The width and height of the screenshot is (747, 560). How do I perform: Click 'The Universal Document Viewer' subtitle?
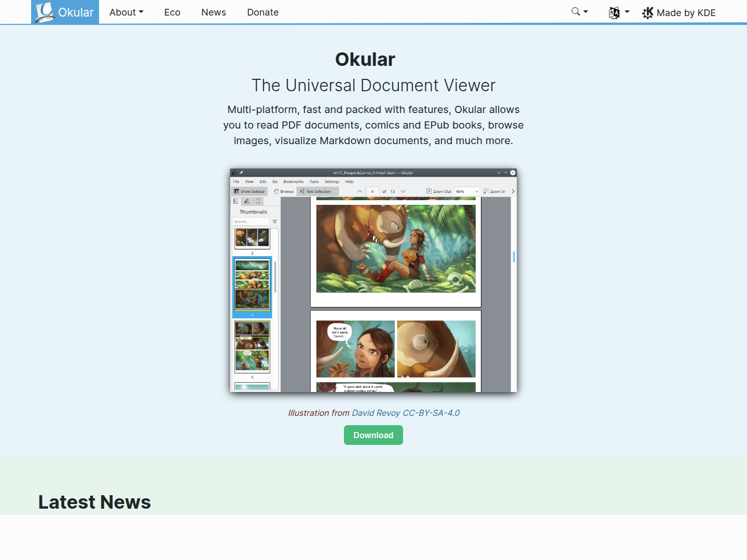374,85
